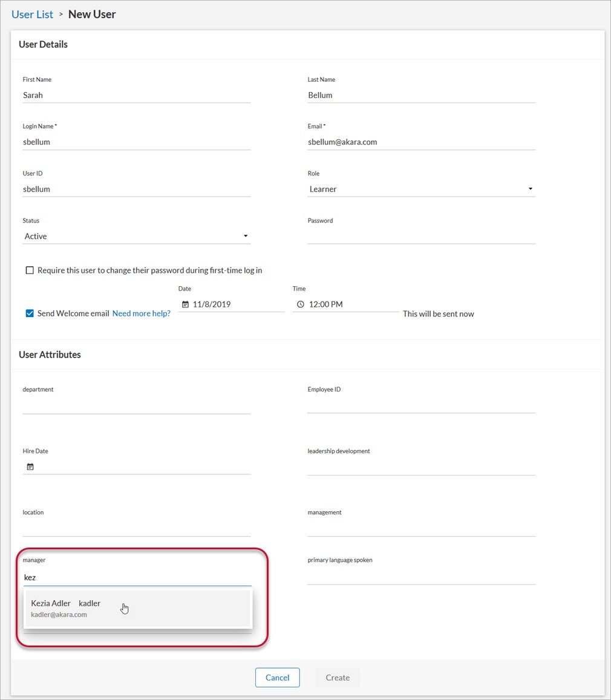Viewport: 611px width, 700px height.
Task: Open the Hire Date calendar icon
Action: click(30, 466)
